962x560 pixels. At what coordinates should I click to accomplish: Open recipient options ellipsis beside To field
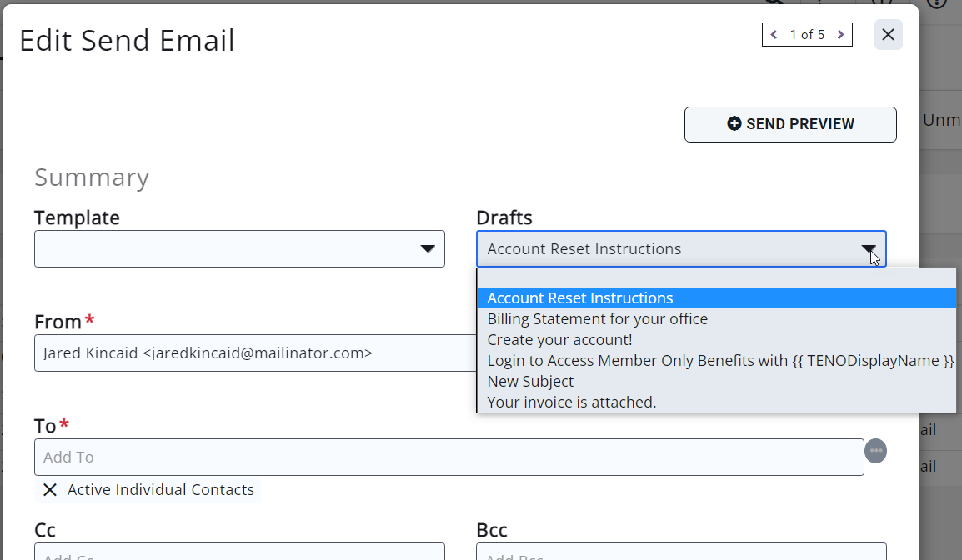pos(875,451)
